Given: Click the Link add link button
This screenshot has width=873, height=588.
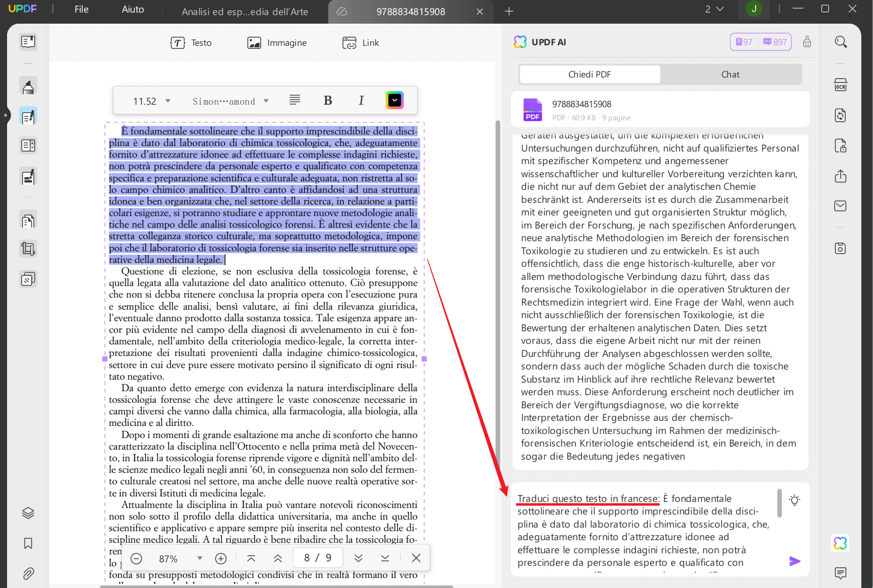Looking at the screenshot, I should pos(360,43).
